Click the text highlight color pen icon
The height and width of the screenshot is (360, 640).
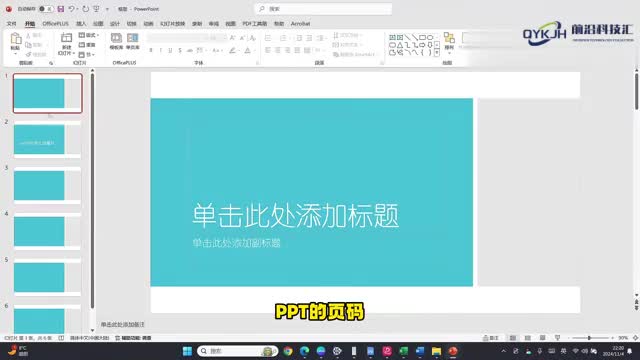click(232, 50)
